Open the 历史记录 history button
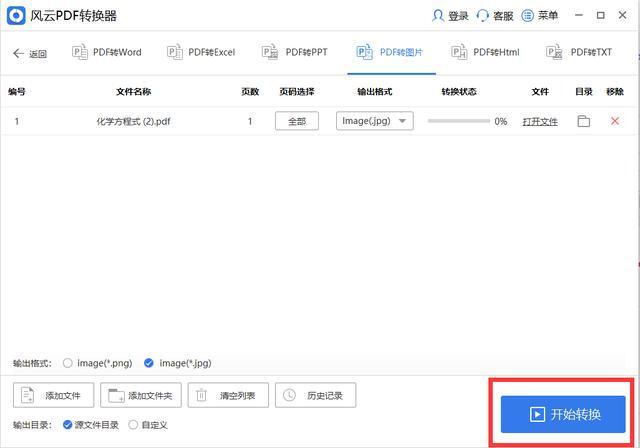The image size is (640, 448). [x=316, y=395]
